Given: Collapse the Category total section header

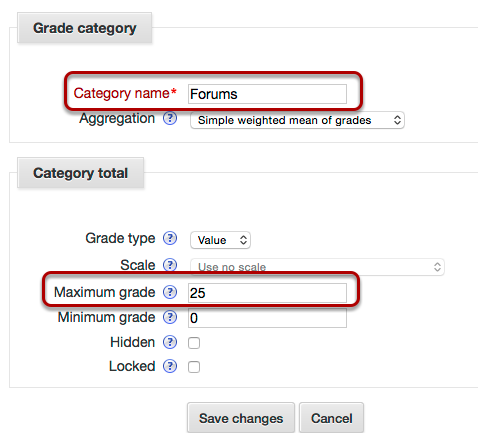Looking at the screenshot, I should [80, 173].
